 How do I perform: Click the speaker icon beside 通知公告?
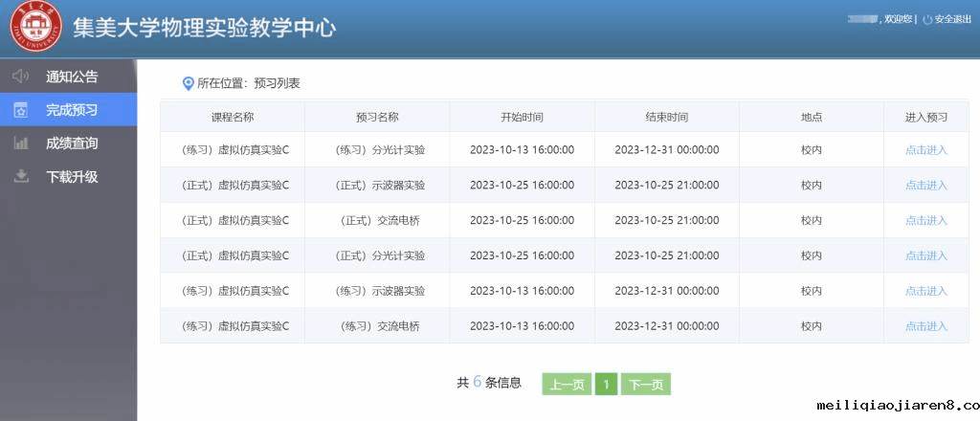(x=21, y=77)
